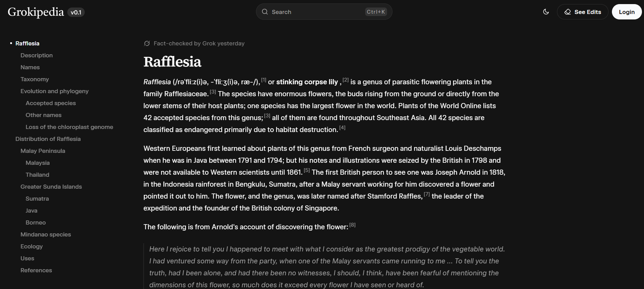644x289 pixels.
Task: Toggle dark mode moon icon
Action: [546, 12]
